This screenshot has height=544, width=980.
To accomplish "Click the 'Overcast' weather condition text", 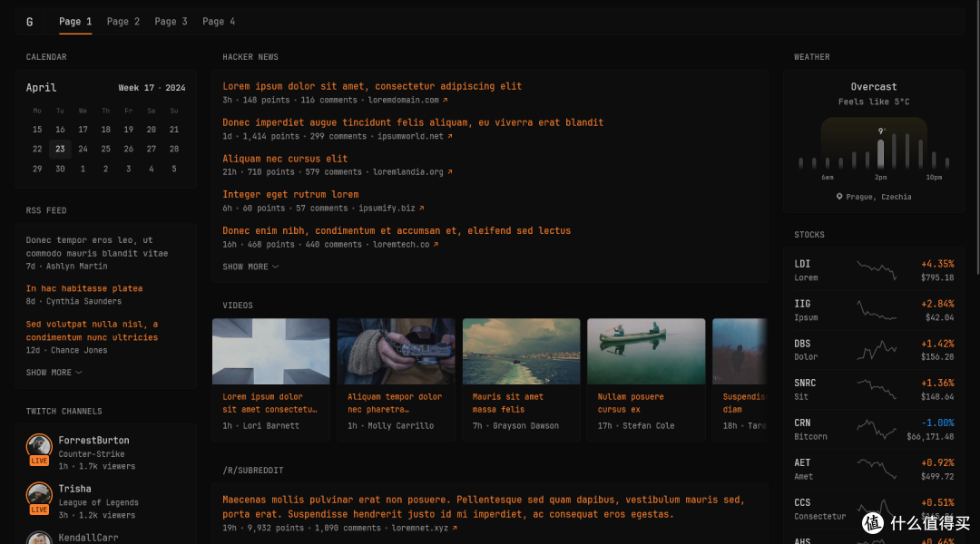I will pos(874,87).
